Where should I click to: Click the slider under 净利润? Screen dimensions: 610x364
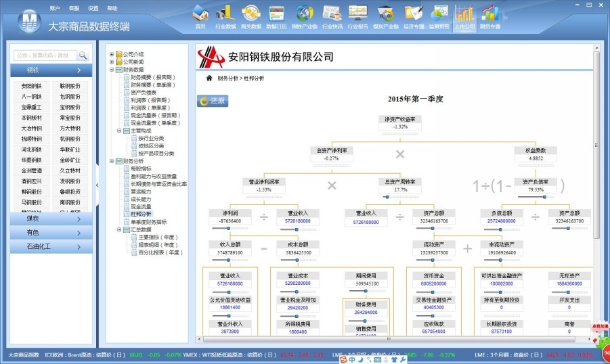click(230, 229)
